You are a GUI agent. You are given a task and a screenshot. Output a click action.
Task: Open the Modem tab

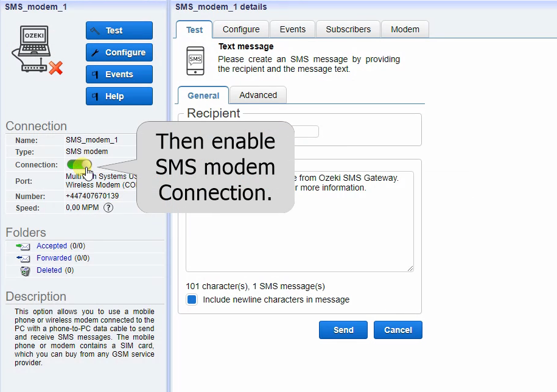coord(404,29)
